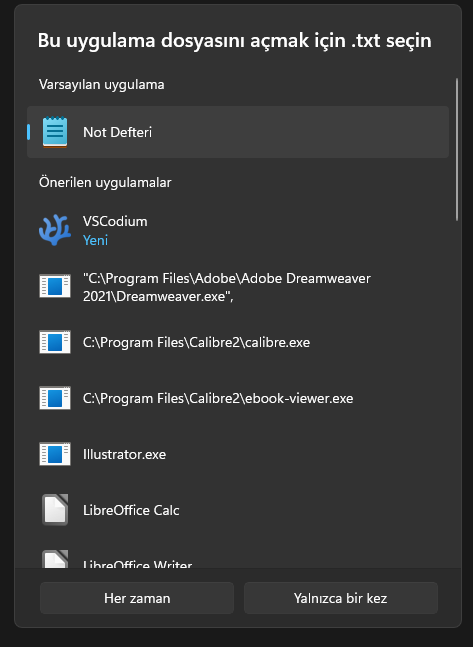The width and height of the screenshot is (473, 647).
Task: Click the blue Yeni label under VSCodium
Action: [95, 240]
